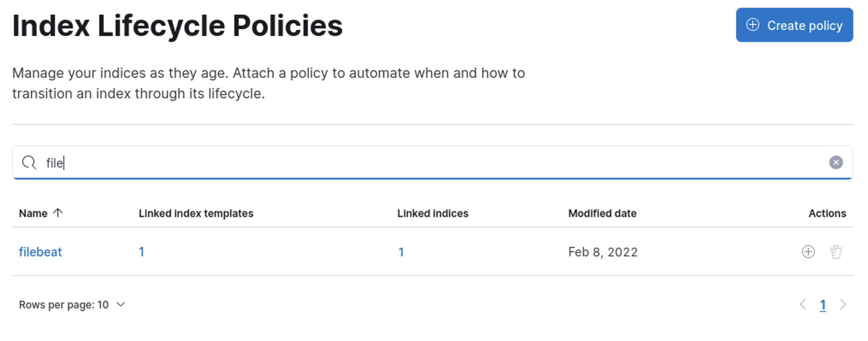Click the sort arrow next to Name
The height and width of the screenshot is (341, 868).
click(58, 212)
